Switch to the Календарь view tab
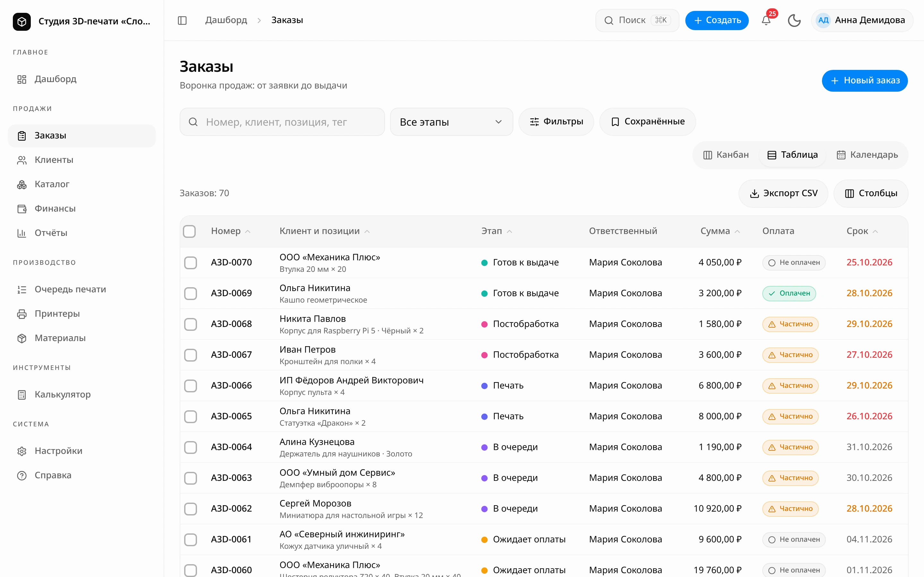Screen dimensions: 924x577 click(868, 155)
